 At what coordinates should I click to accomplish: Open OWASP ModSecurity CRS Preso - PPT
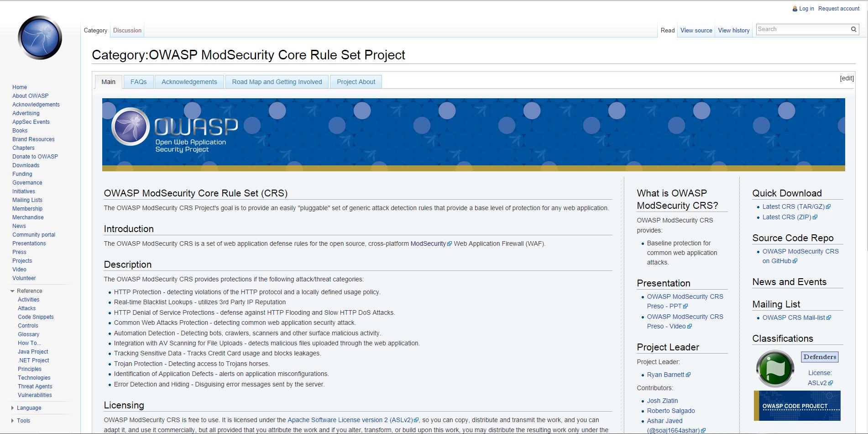pyautogui.click(x=685, y=301)
